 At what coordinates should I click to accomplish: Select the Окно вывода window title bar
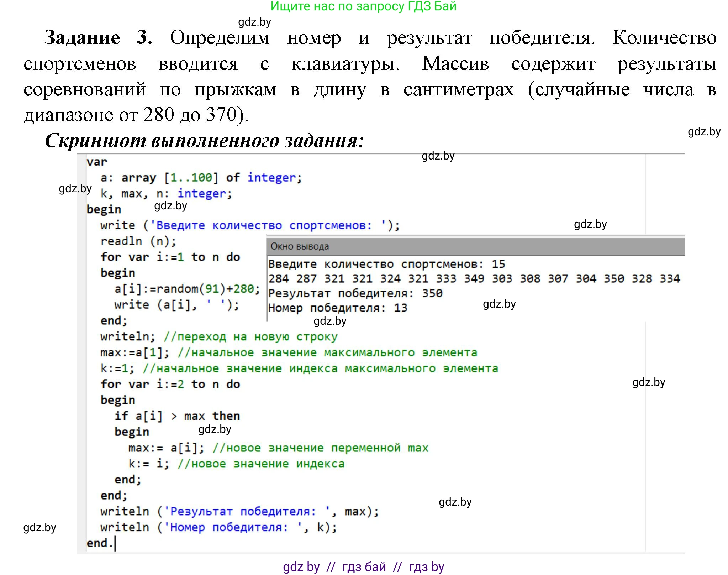click(300, 246)
